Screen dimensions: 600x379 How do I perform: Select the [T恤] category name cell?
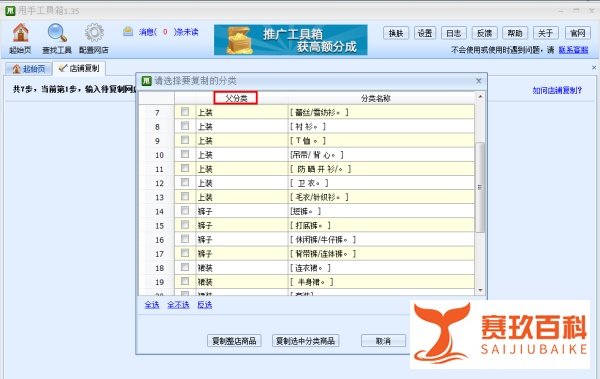381,140
